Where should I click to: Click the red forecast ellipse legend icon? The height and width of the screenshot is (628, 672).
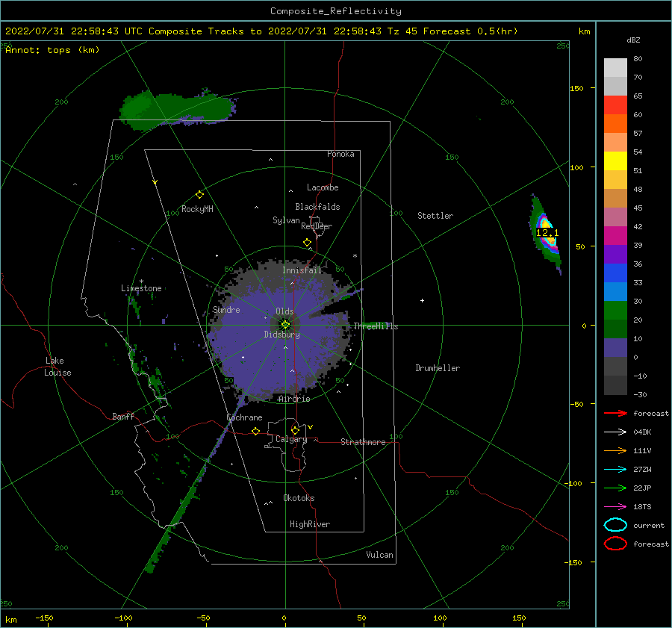pyautogui.click(x=615, y=544)
